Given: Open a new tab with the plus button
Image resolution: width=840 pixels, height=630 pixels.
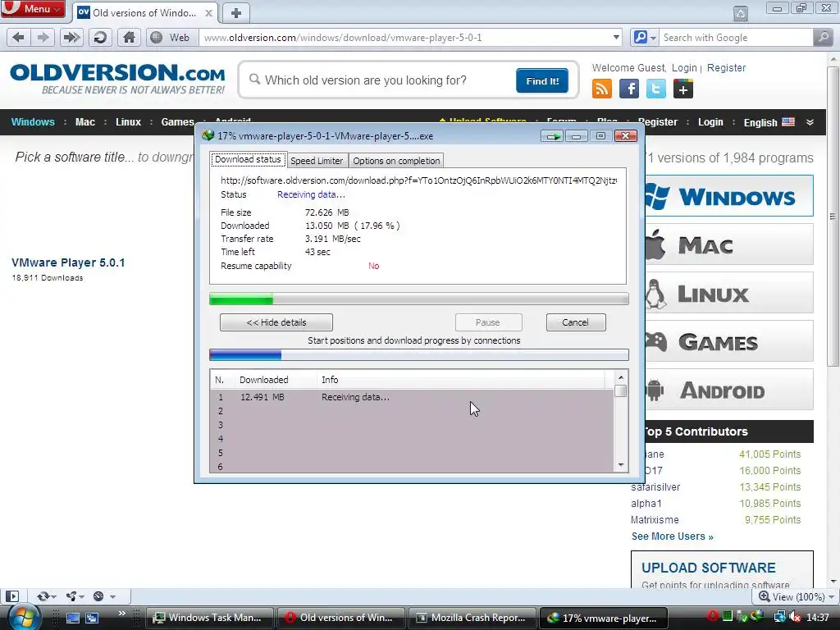Looking at the screenshot, I should tap(236, 13).
